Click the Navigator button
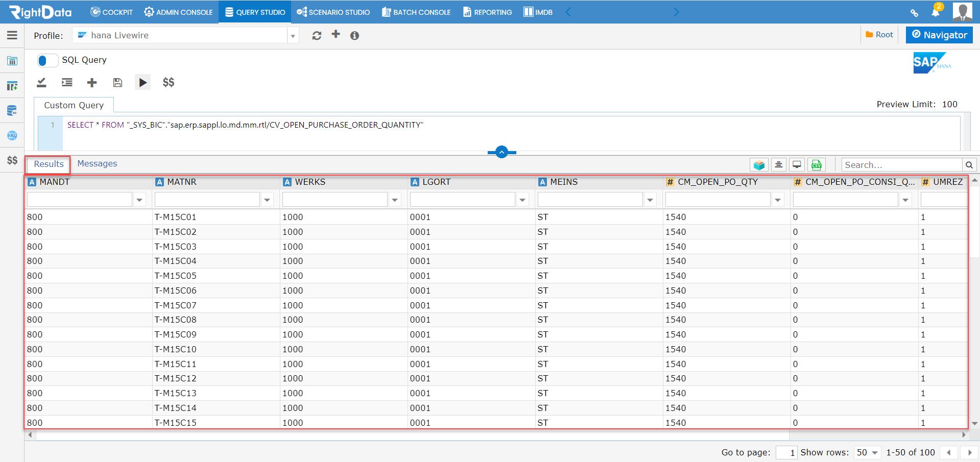Screen dimensions: 980x462 click(x=939, y=35)
